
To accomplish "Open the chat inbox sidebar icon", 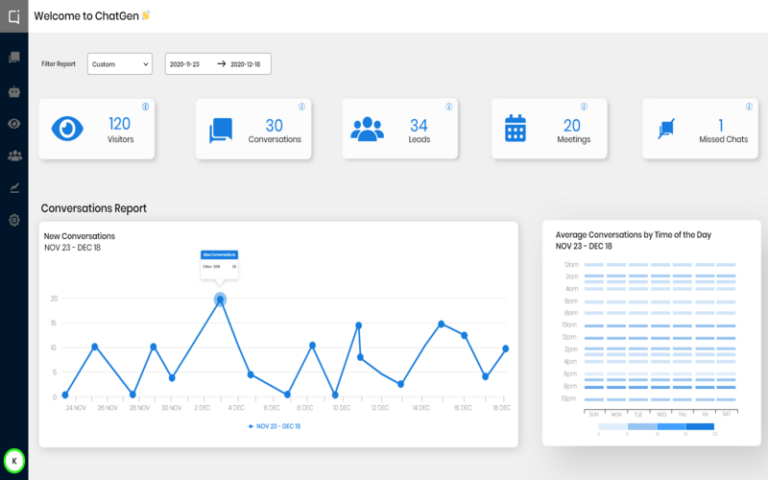I will (14, 58).
